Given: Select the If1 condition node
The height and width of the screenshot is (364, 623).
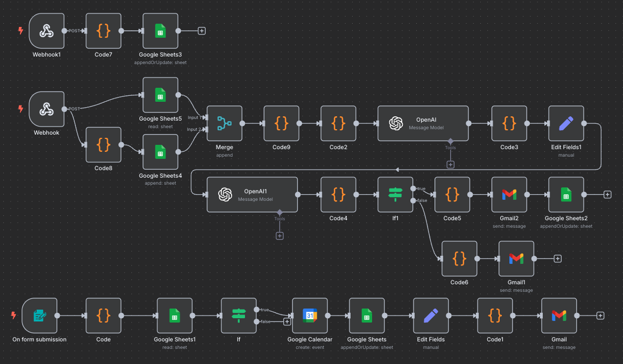Looking at the screenshot, I should [395, 195].
